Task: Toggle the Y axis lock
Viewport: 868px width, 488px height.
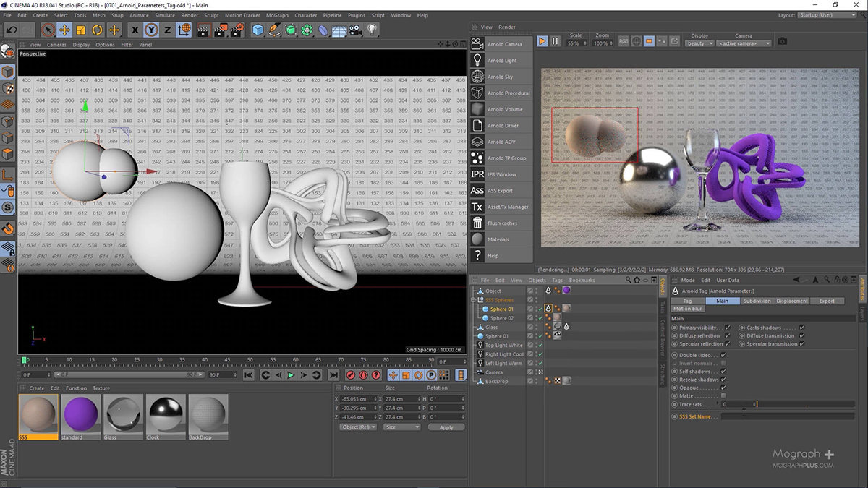Action: point(151,30)
